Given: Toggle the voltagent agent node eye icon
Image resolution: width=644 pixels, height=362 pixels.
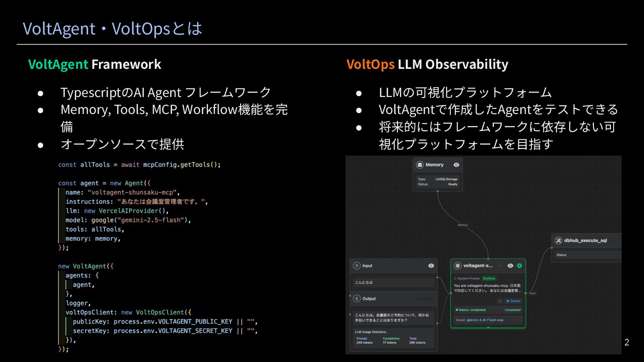Looking at the screenshot, I should (x=510, y=265).
